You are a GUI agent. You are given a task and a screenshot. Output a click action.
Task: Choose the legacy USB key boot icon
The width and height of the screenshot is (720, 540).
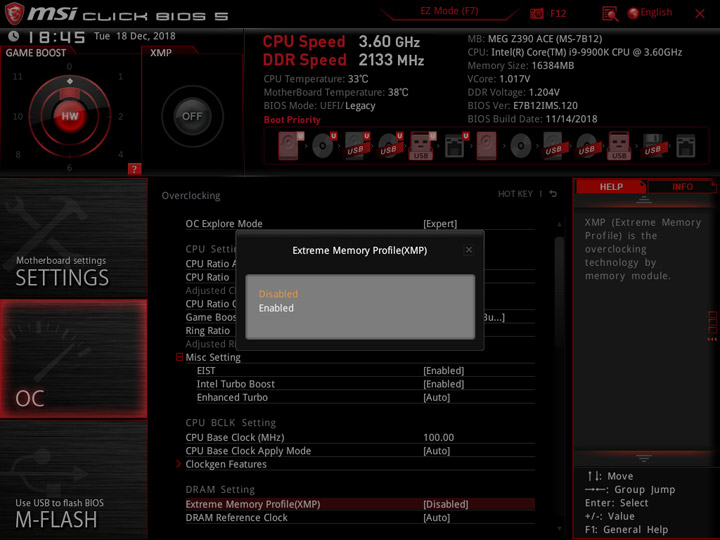[619, 146]
